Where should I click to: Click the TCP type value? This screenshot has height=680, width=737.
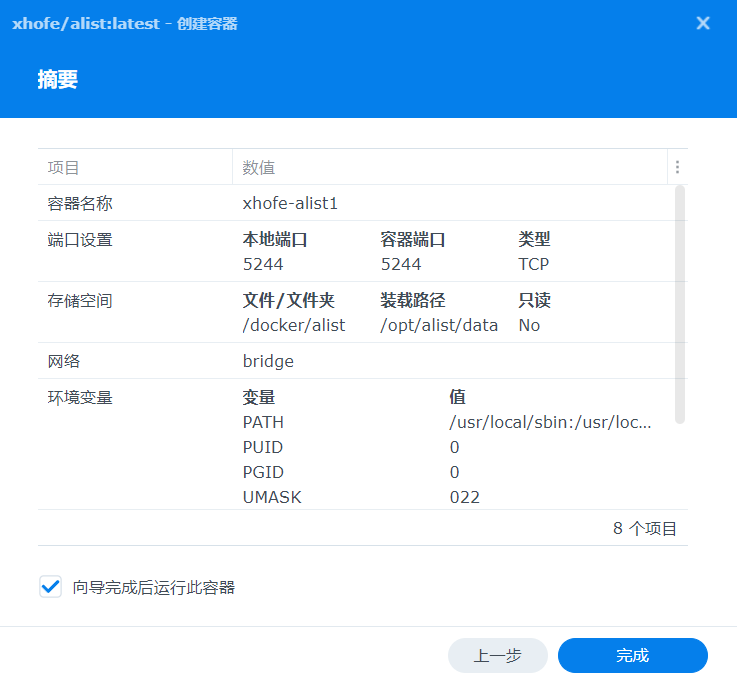[533, 264]
